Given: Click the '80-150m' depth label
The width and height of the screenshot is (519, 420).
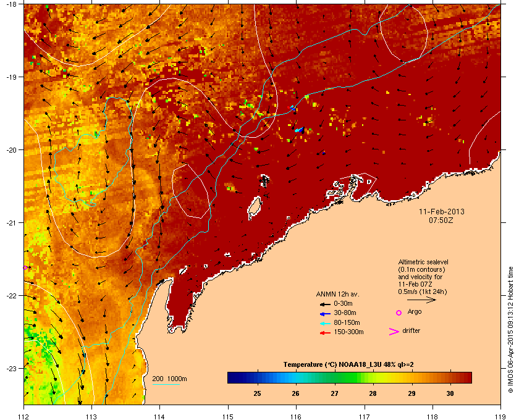Looking at the screenshot, I should tap(347, 322).
